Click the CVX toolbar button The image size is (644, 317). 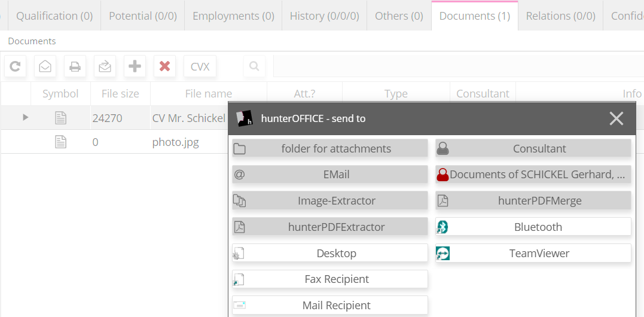[x=200, y=66]
